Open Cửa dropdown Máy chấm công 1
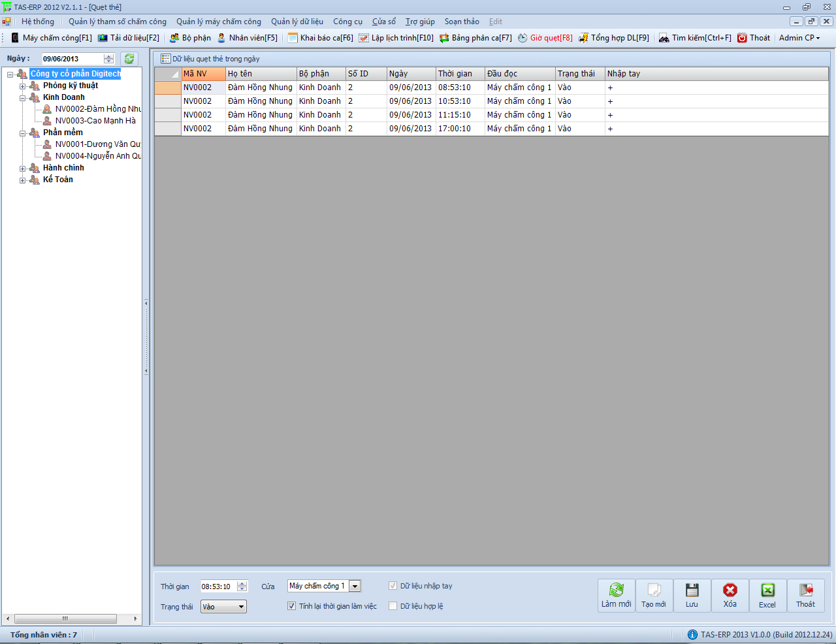 [x=355, y=587]
